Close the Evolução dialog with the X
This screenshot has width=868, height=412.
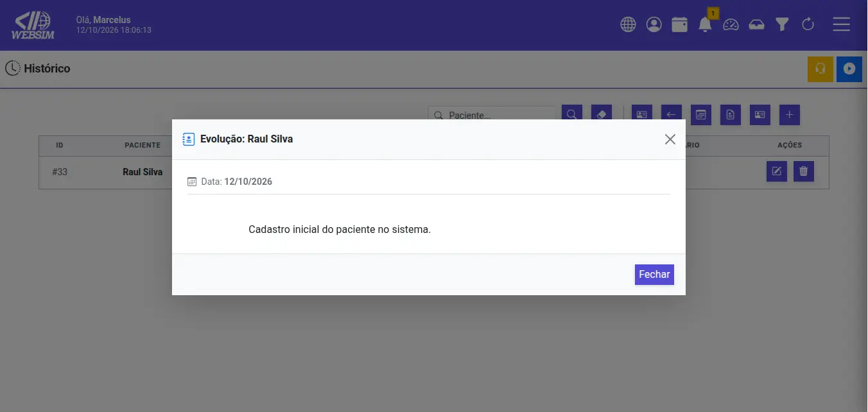(x=670, y=139)
